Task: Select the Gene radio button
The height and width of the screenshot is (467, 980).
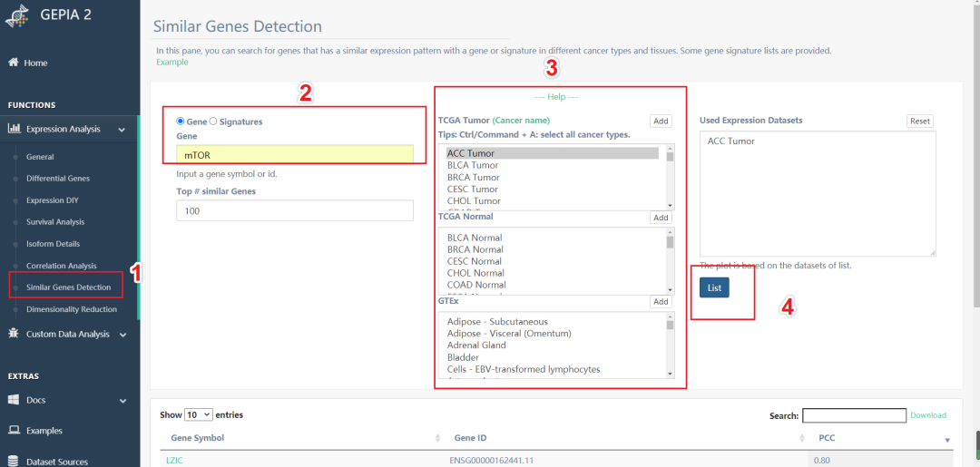Action: point(181,122)
